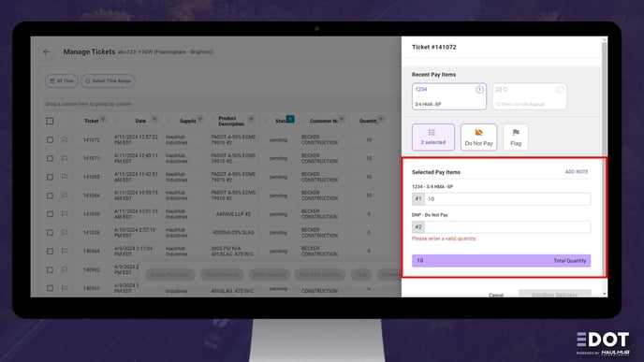Viewport: 644px width, 362px height.
Task: Toggle the select-all checkbox in table header
Action: tap(50, 121)
